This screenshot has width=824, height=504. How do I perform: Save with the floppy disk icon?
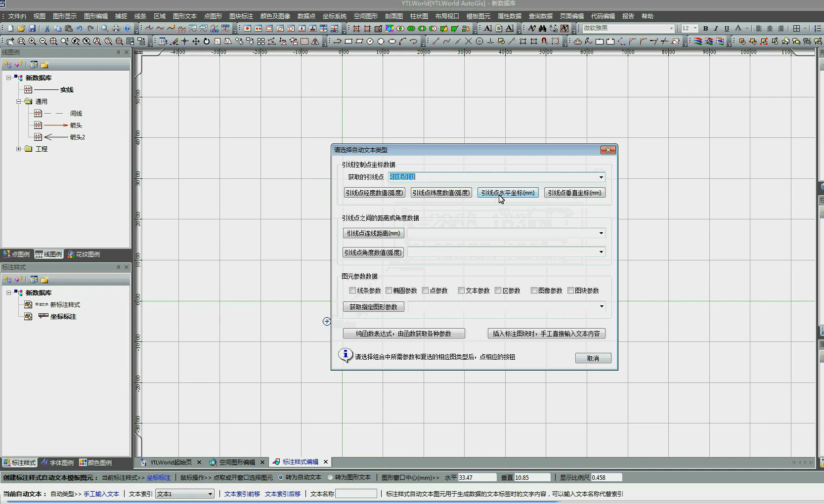coord(32,29)
